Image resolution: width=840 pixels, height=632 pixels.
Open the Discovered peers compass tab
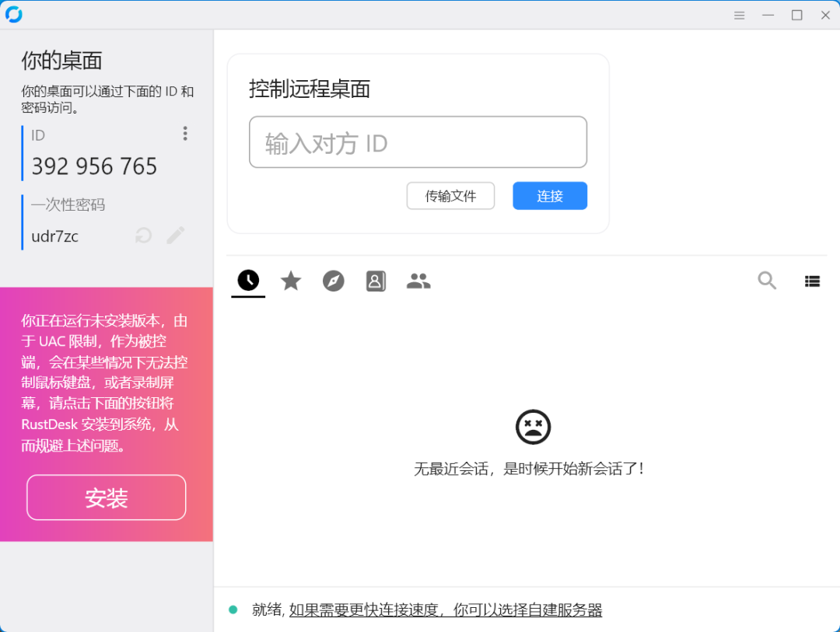333,281
